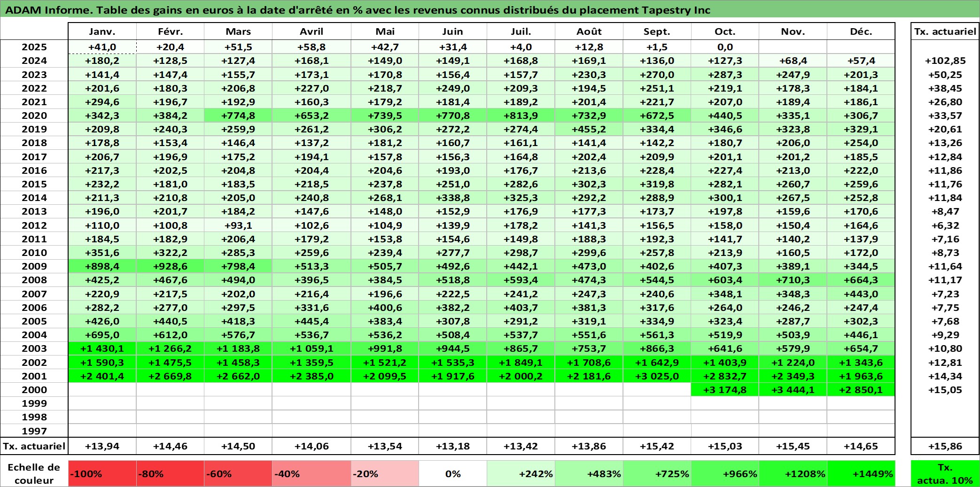Select the Sept. column header
The height and width of the screenshot is (487, 980).
(657, 31)
